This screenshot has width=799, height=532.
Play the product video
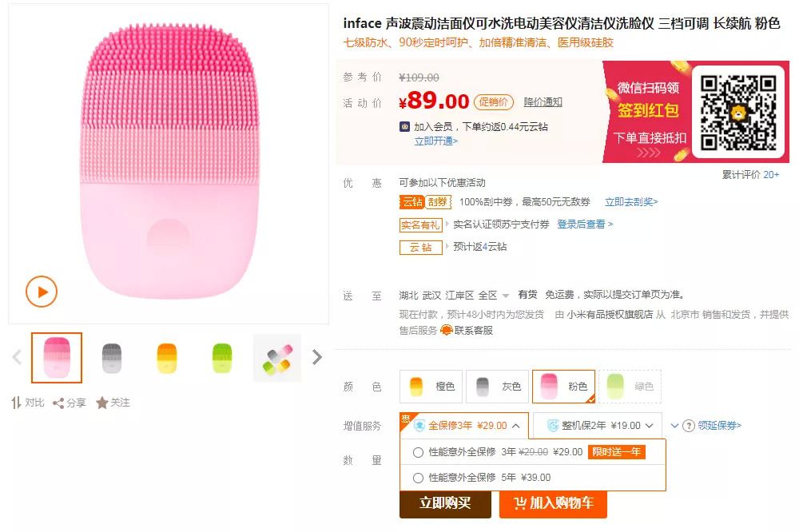[x=42, y=292]
